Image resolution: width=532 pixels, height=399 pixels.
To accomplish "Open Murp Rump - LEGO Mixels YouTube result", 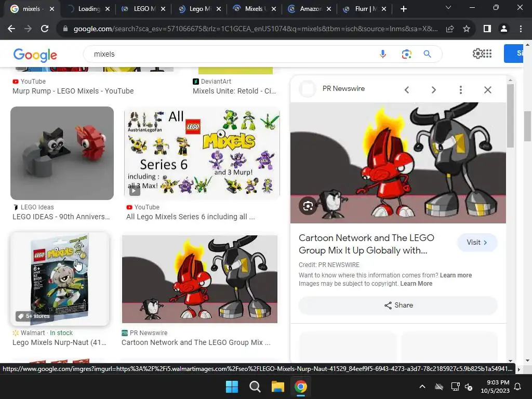I will (73, 91).
